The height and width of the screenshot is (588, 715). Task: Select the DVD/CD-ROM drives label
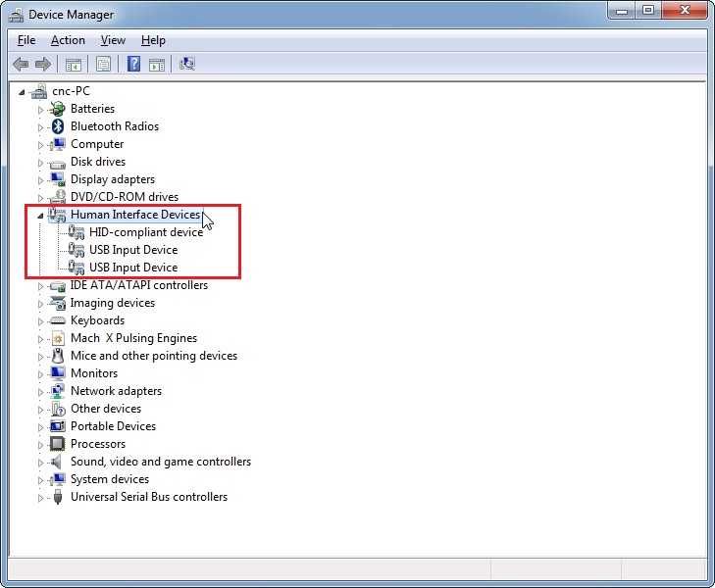pyautogui.click(x=125, y=197)
